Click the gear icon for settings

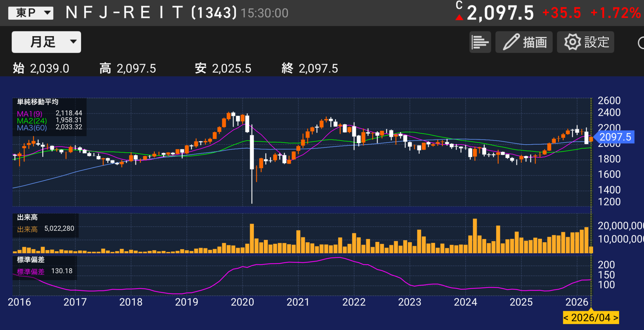click(572, 42)
